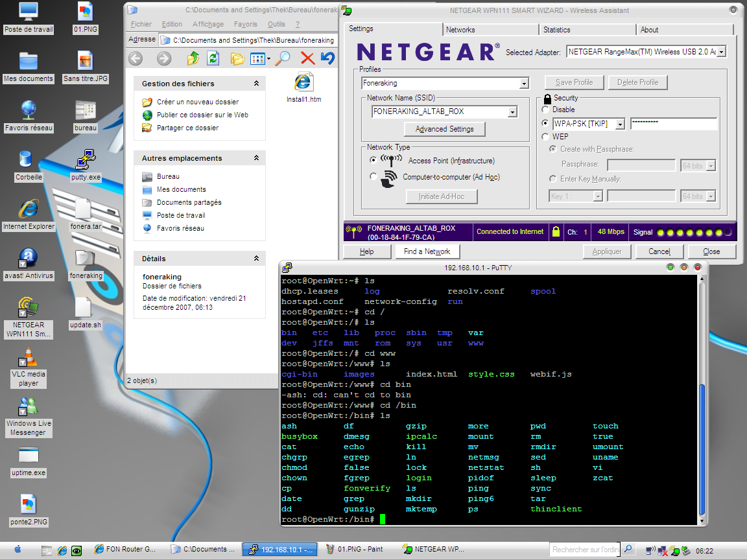747x560 pixels.
Task: Select the fonera.tar desktop file
Action: click(x=84, y=210)
